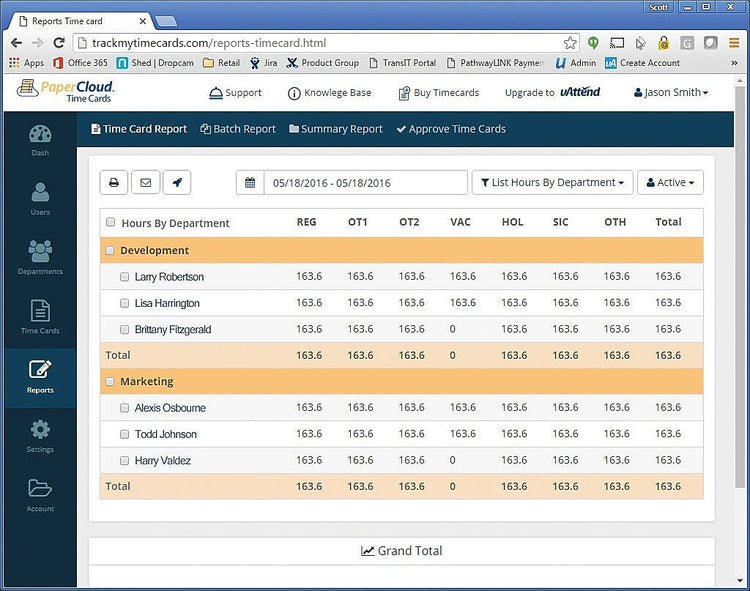Click the Grand Total heading
Image resolution: width=750 pixels, height=591 pixels.
click(x=402, y=551)
